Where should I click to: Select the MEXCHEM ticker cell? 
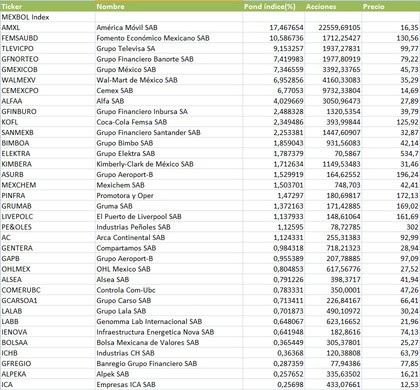[48, 185]
